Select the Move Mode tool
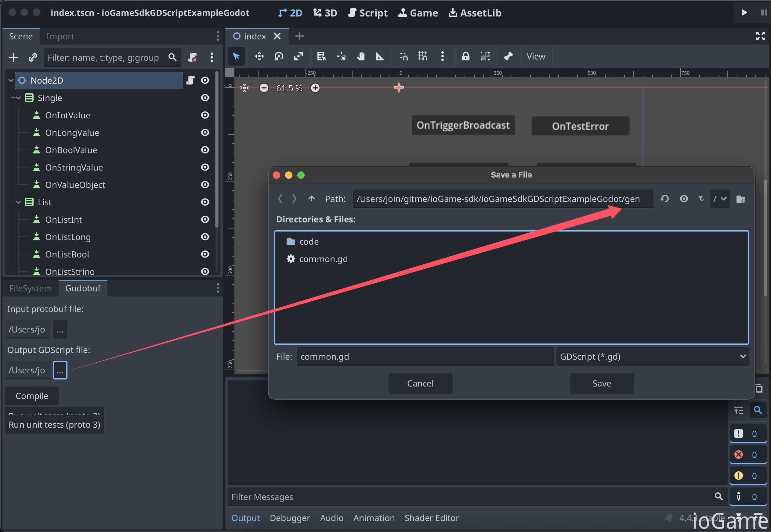This screenshot has height=532, width=771. 259,56
